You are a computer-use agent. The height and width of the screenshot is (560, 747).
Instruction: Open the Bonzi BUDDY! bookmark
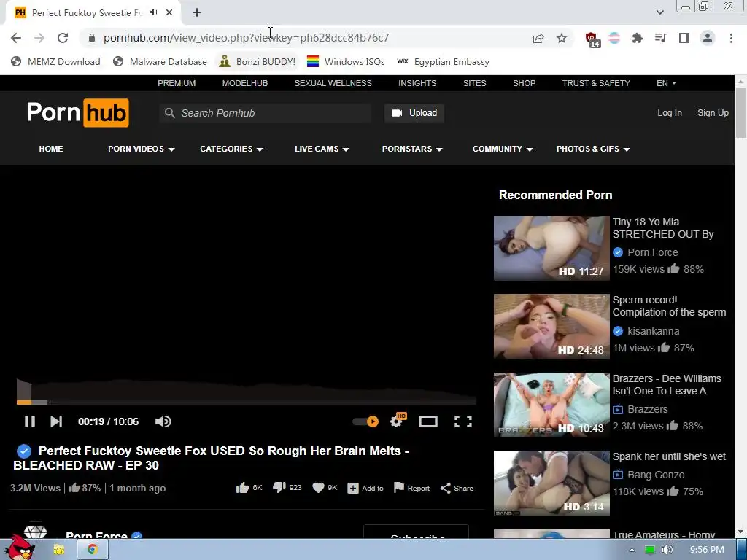[258, 61]
